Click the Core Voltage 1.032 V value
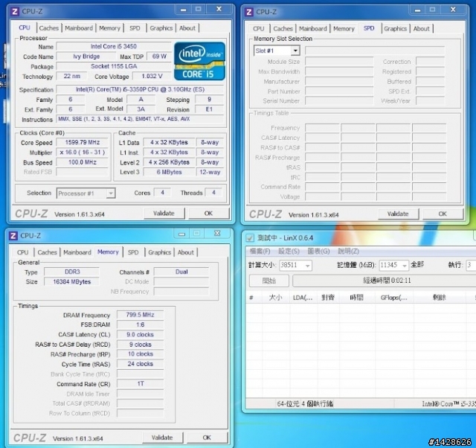 152,76
